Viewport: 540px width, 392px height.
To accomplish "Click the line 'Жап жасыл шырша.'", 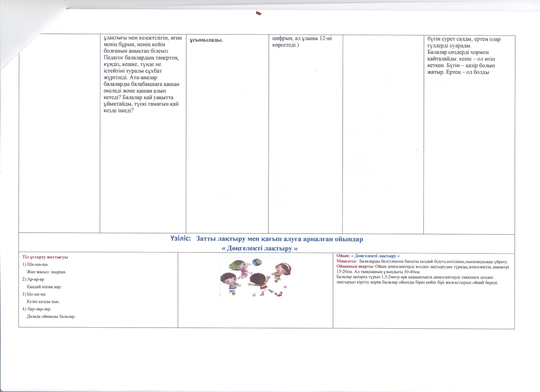I will point(46,272).
